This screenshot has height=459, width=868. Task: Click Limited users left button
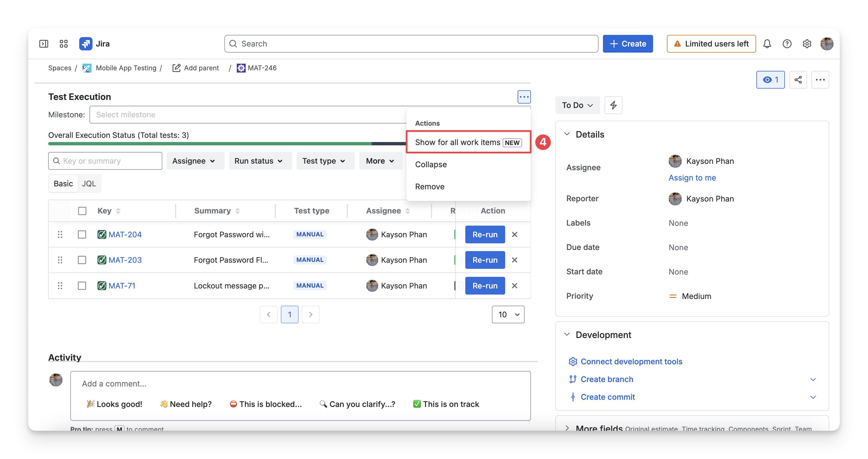tap(711, 44)
